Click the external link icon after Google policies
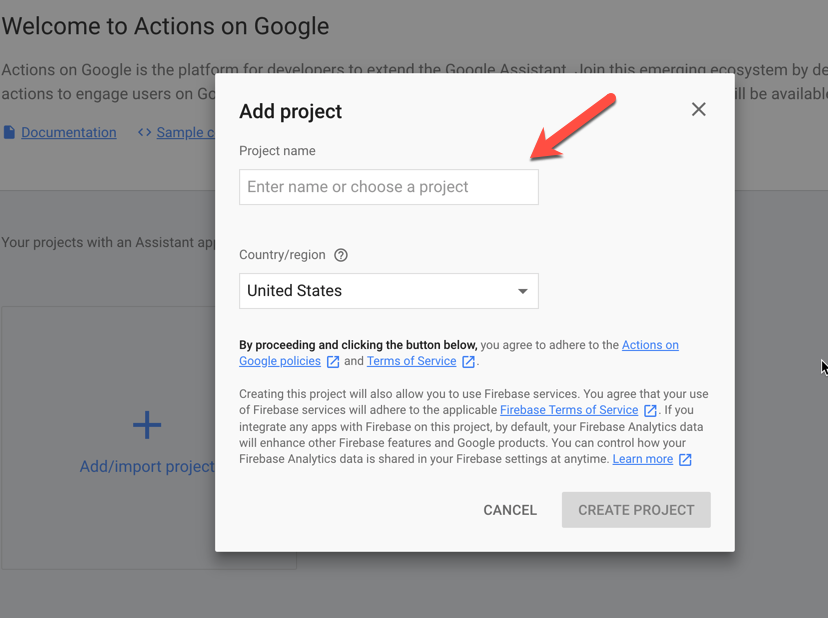Image resolution: width=828 pixels, height=618 pixels. coord(333,361)
